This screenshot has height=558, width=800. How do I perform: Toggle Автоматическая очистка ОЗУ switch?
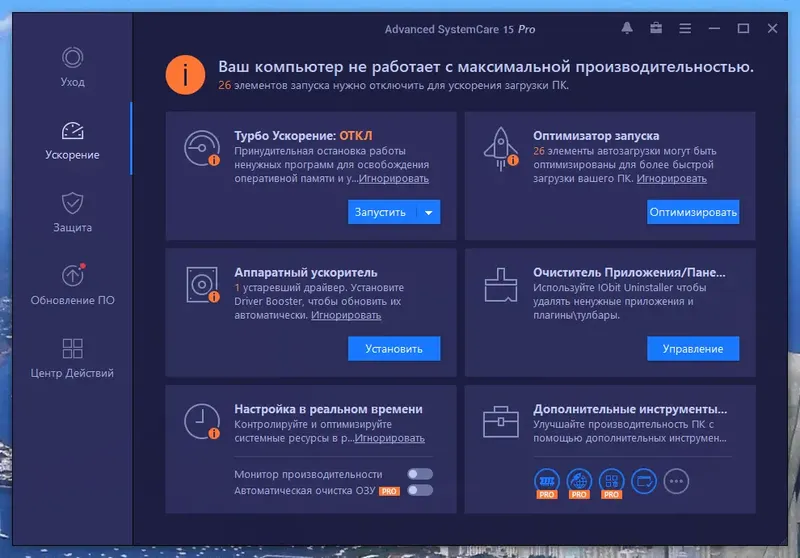click(x=420, y=490)
